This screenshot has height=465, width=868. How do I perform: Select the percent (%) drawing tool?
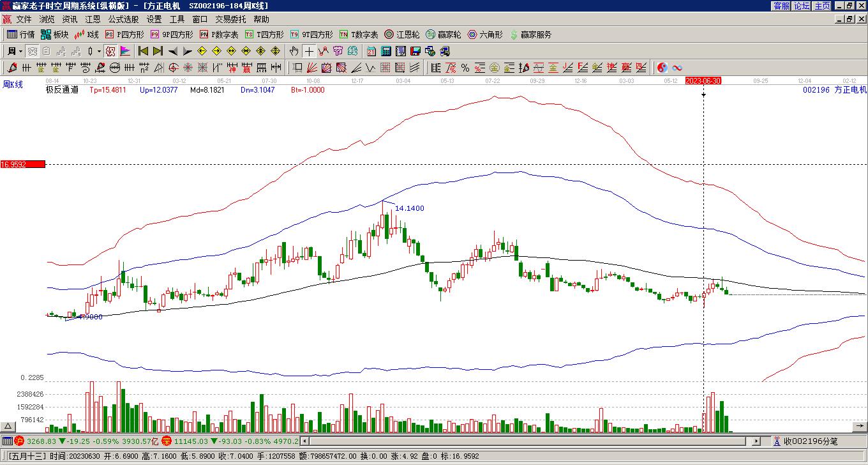pos(465,68)
